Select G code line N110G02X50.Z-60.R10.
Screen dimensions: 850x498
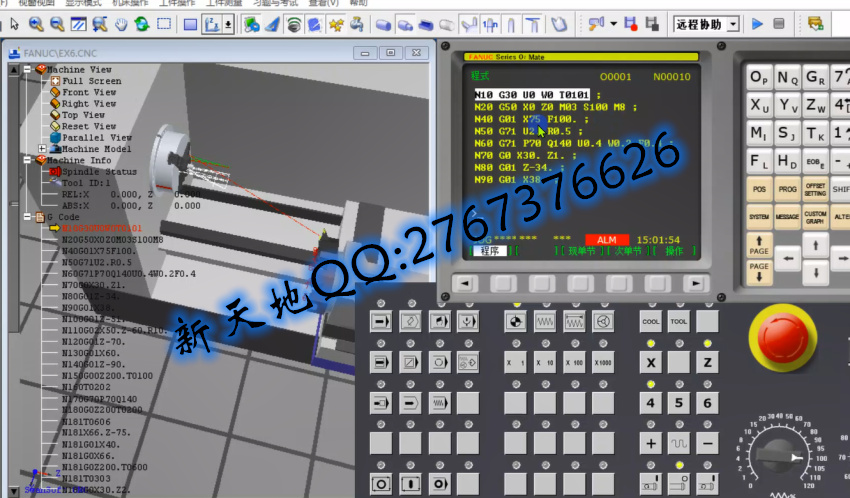(115, 331)
